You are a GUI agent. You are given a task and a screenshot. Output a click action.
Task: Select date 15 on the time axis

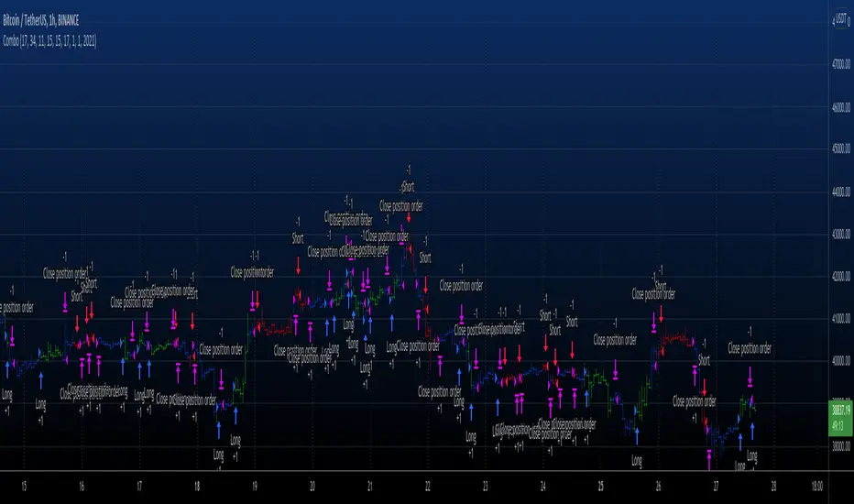tap(24, 486)
